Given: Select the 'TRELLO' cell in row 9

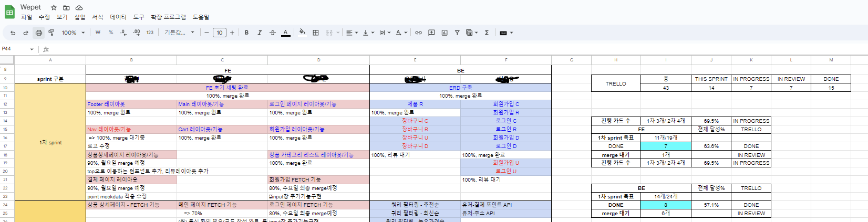Looking at the screenshot, I should click(x=616, y=83).
